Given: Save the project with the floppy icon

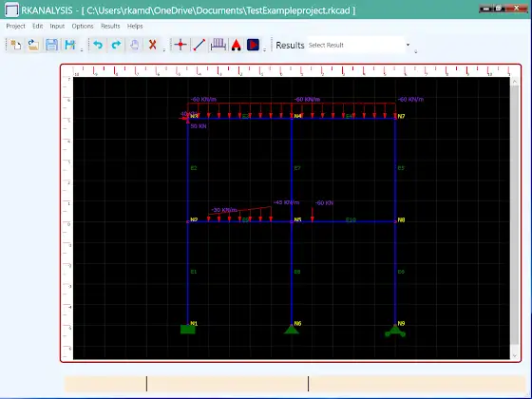Looking at the screenshot, I should point(51,45).
